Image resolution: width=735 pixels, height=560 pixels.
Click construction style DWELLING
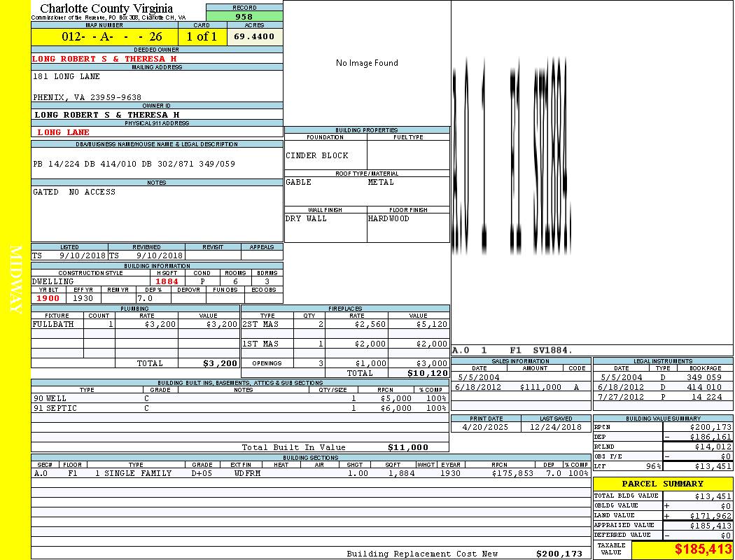[53, 281]
